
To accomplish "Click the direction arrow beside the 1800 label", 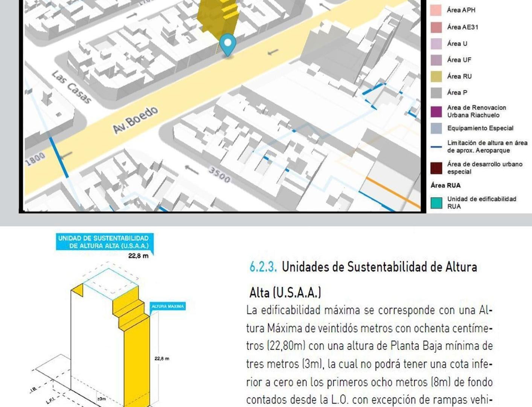I will pyautogui.click(x=67, y=155).
